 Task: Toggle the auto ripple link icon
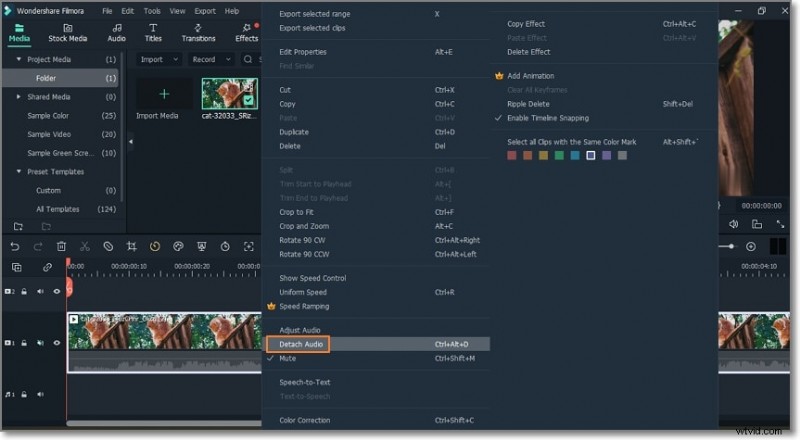pos(47,267)
